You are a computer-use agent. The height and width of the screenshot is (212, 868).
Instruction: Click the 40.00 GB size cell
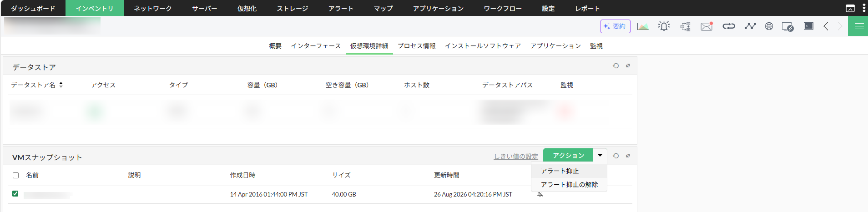(344, 194)
